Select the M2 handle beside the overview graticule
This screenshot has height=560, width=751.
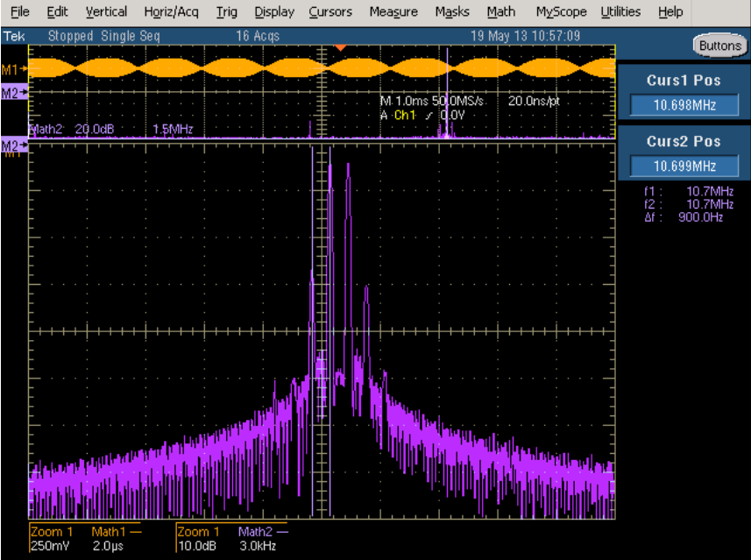(x=14, y=92)
